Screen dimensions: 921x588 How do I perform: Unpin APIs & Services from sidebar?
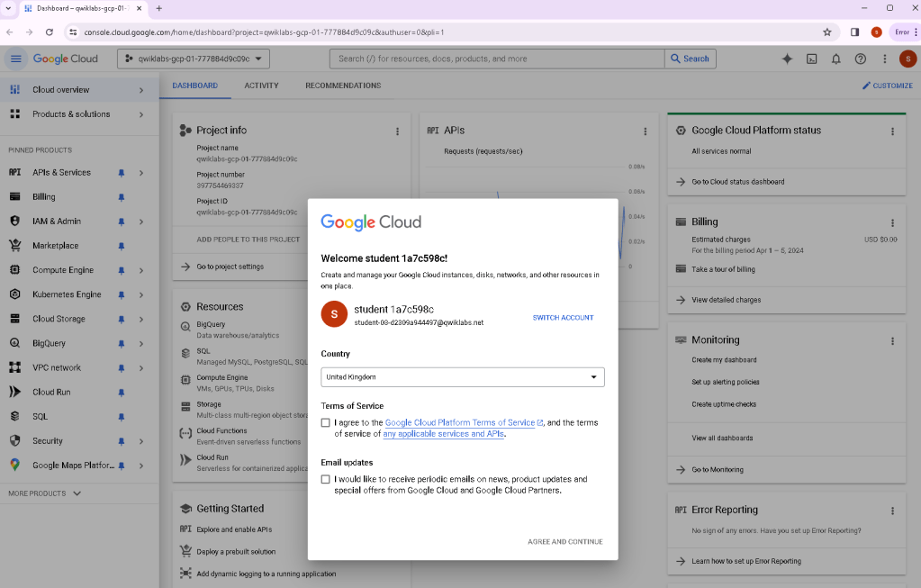click(x=122, y=173)
